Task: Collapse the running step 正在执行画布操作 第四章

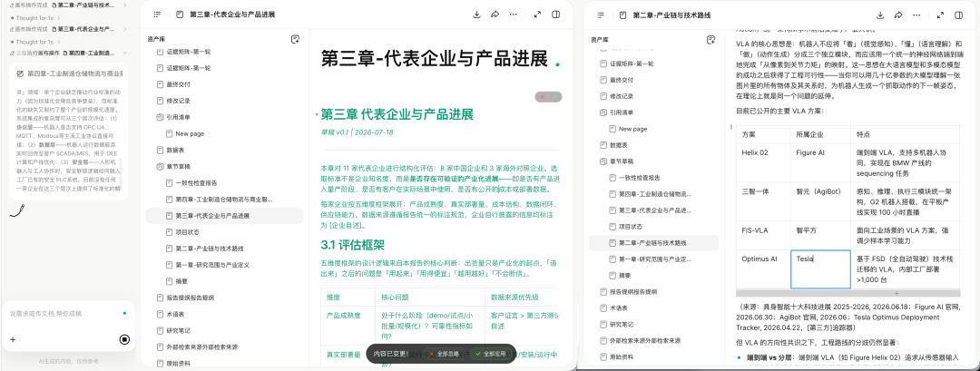Action: (x=125, y=54)
